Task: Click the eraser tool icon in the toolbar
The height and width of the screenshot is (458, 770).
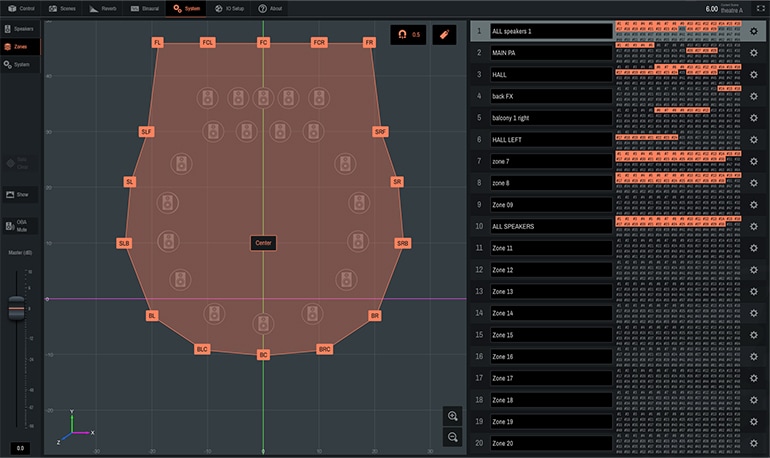Action: tap(438, 34)
